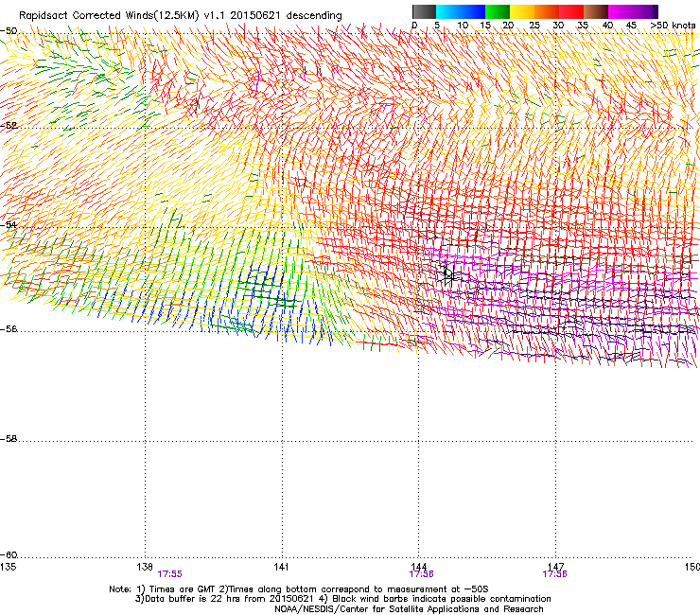700x615 pixels.
Task: Click the '135' longitude axis label
Action: coord(8,567)
